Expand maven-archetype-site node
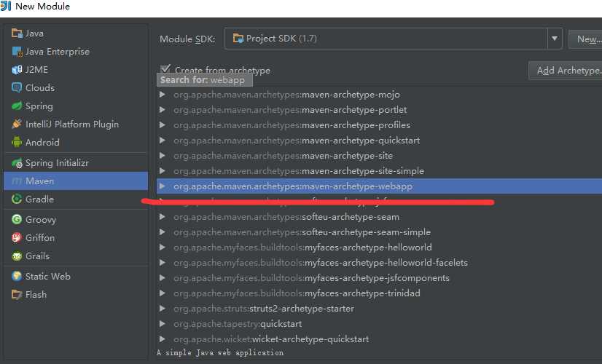The image size is (602, 364). [x=163, y=156]
